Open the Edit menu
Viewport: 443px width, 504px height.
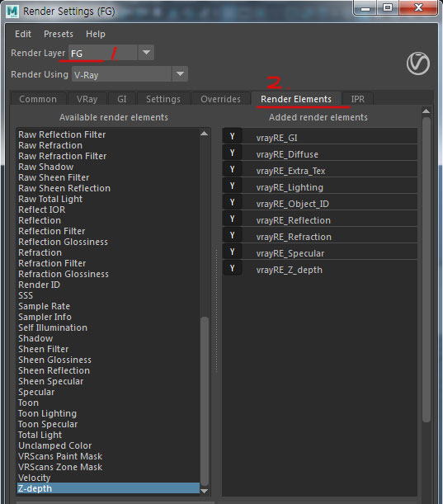(x=23, y=34)
